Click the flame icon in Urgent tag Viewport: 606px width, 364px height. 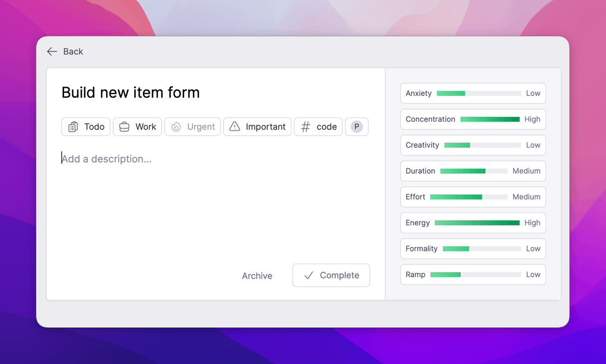[176, 127]
